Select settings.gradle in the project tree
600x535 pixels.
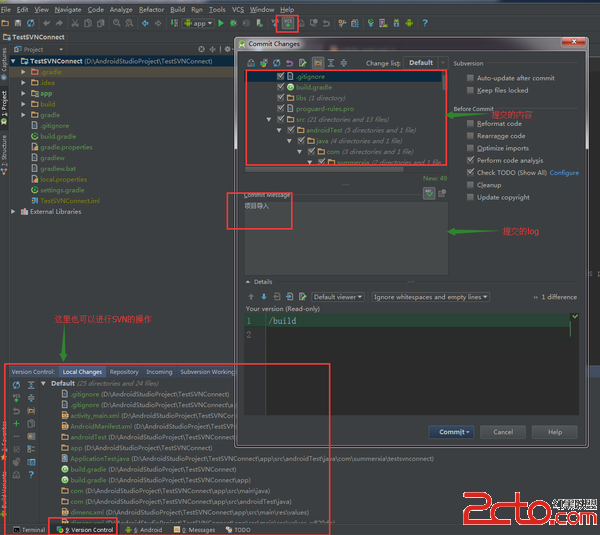pos(62,190)
